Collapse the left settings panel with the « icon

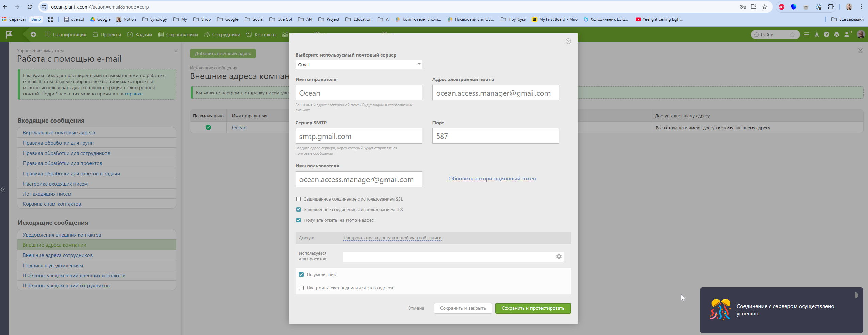point(176,51)
